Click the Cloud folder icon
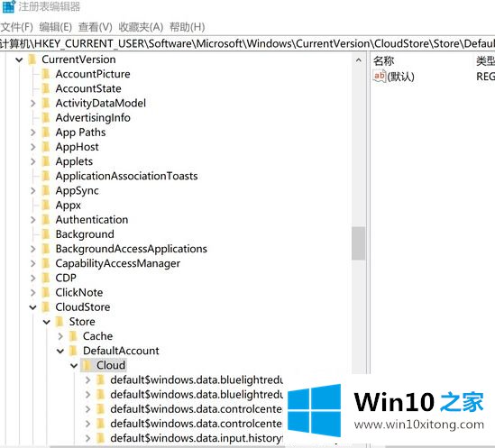This screenshot has height=448, width=495. 87,365
